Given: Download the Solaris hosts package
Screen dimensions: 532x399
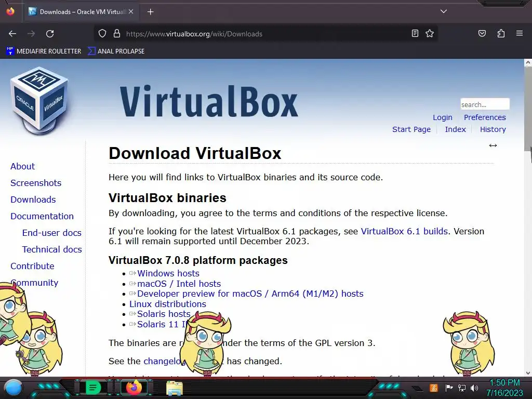Looking at the screenshot, I should 164,314.
